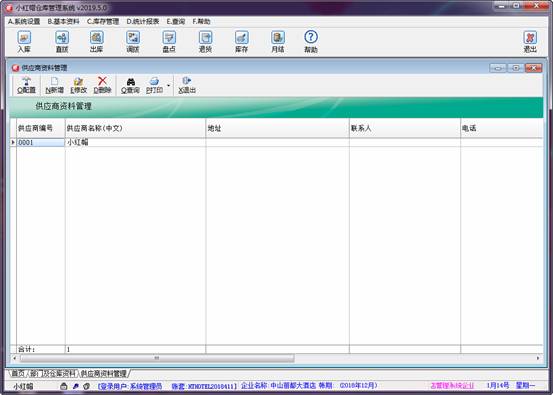Click the 地址 column header
Screen dimensions: 553x395
click(x=278, y=128)
